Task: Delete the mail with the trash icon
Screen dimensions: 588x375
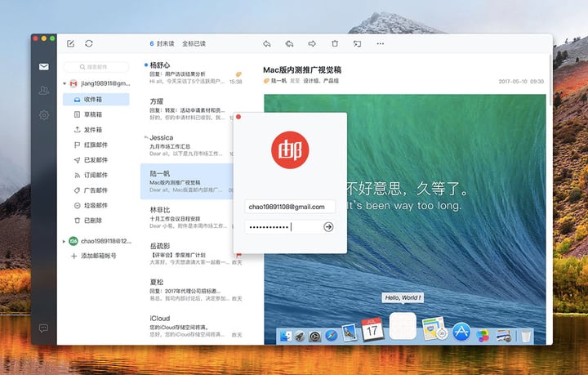Action: 335,44
